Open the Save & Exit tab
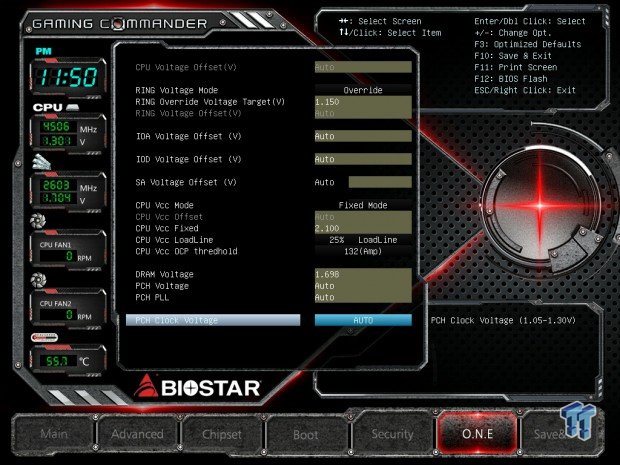This screenshot has width=620, height=465. coord(561,434)
